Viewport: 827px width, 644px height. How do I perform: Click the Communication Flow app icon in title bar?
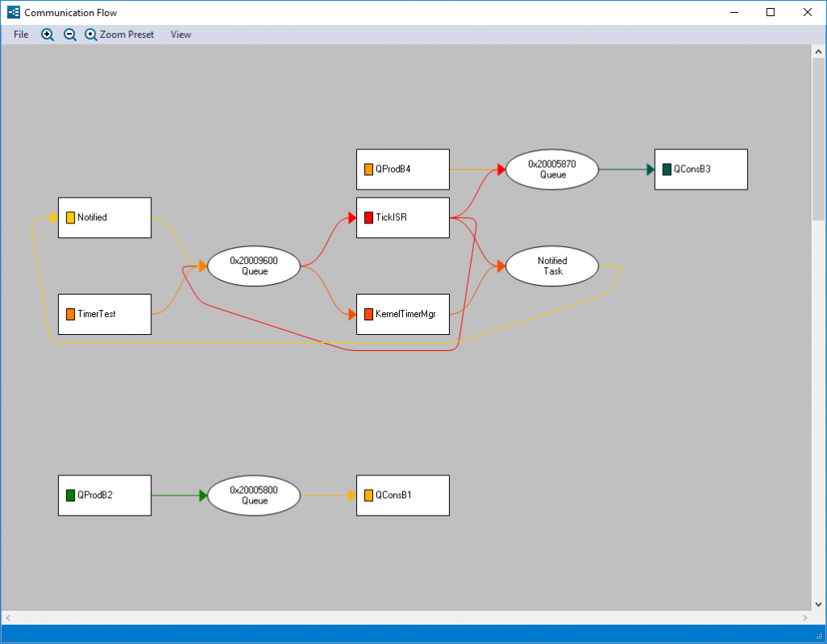click(x=12, y=11)
